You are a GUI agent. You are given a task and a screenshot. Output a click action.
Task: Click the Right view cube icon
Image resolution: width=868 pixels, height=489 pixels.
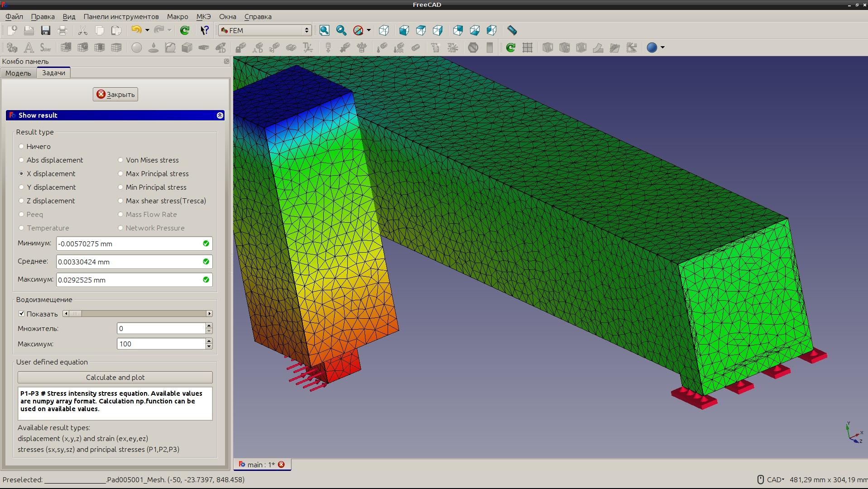pyautogui.click(x=437, y=30)
